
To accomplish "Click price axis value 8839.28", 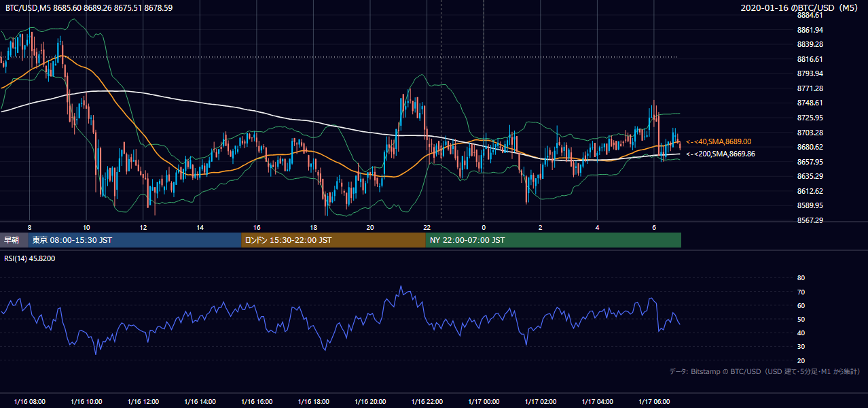I will pos(810,44).
